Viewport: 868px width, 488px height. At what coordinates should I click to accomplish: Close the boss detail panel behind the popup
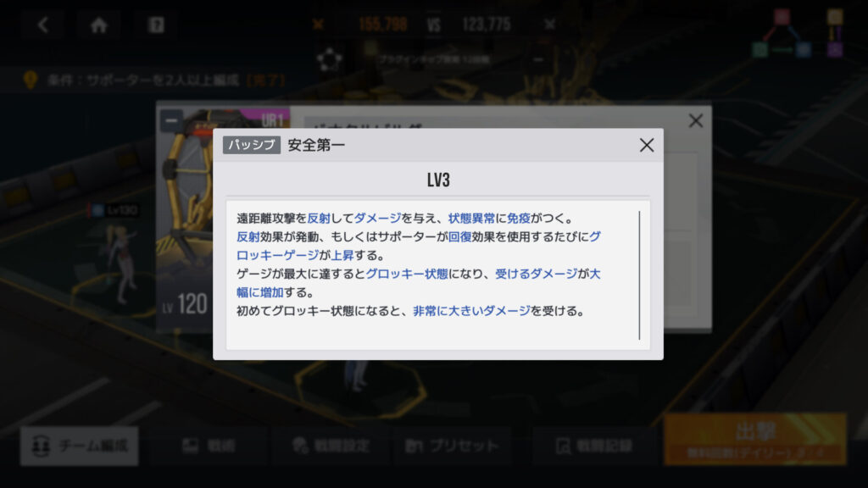point(695,120)
